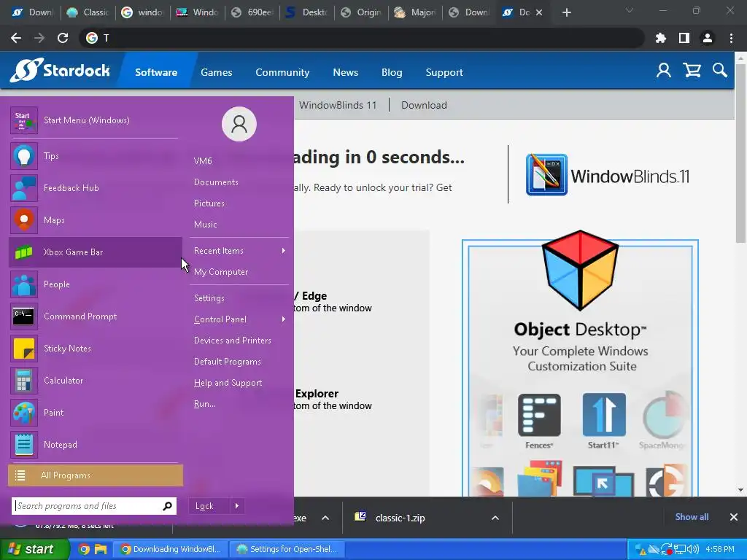This screenshot has width=747, height=560.
Task: Open Default Programs entry
Action: 228,362
